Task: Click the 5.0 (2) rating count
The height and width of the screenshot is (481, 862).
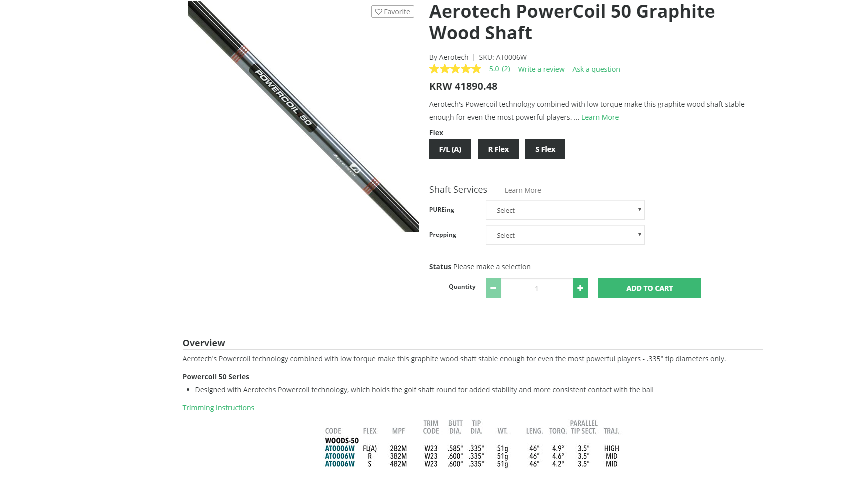Action: (x=500, y=69)
